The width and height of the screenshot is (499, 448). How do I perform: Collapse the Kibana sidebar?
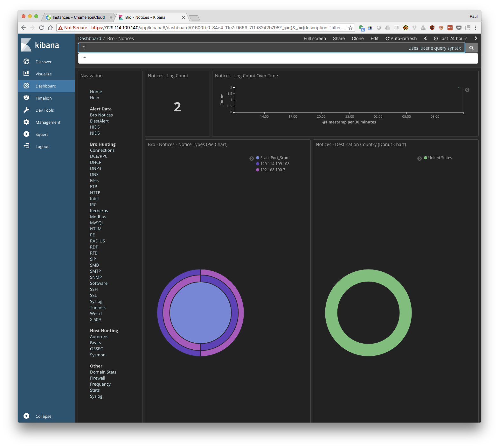[x=26, y=416]
